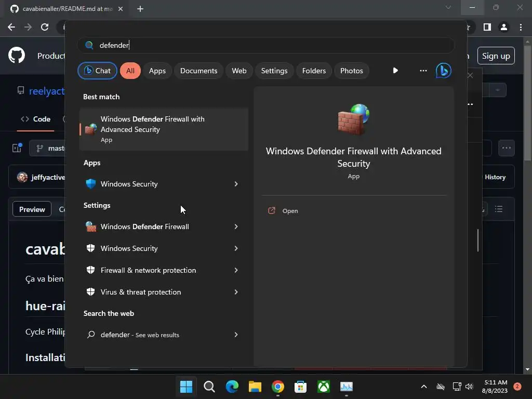Expand defender web results chevron
Image resolution: width=532 pixels, height=399 pixels.
[x=236, y=335]
